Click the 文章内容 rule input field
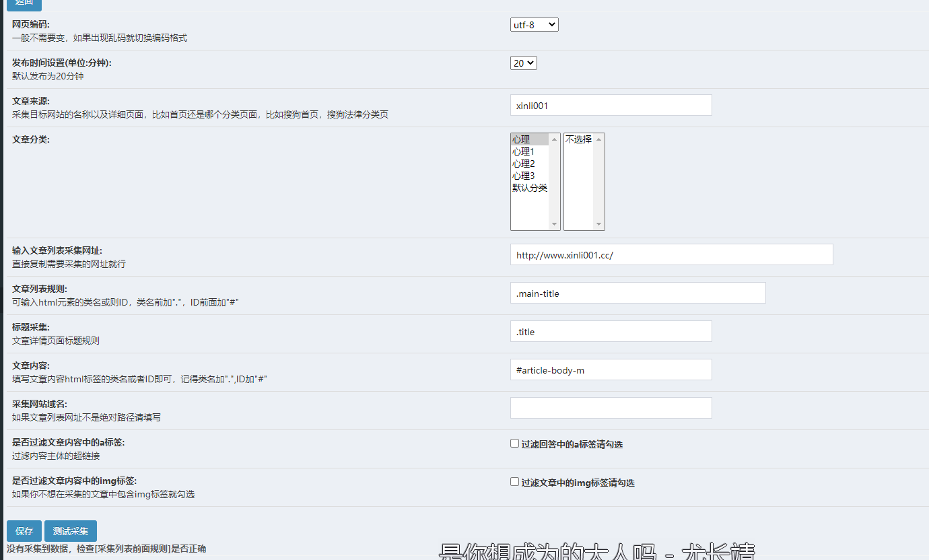The image size is (929, 560). (x=611, y=370)
